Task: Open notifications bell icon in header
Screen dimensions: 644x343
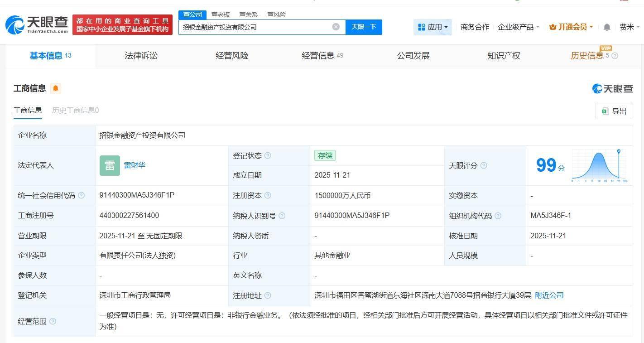Action: (x=607, y=27)
